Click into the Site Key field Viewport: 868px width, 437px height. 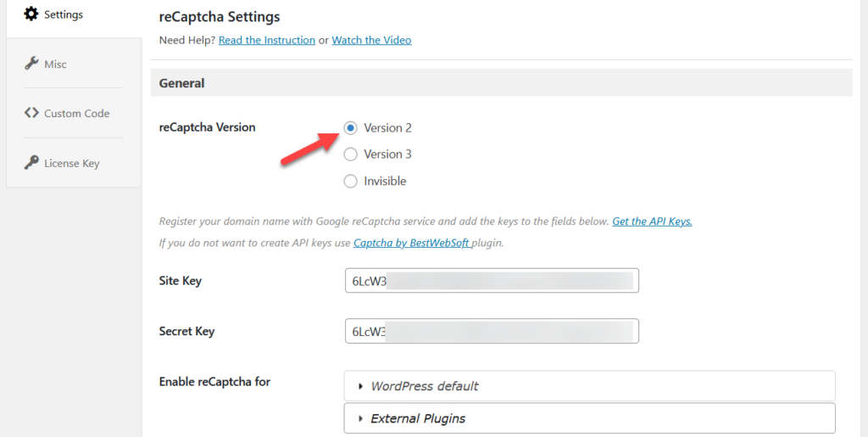(x=492, y=281)
